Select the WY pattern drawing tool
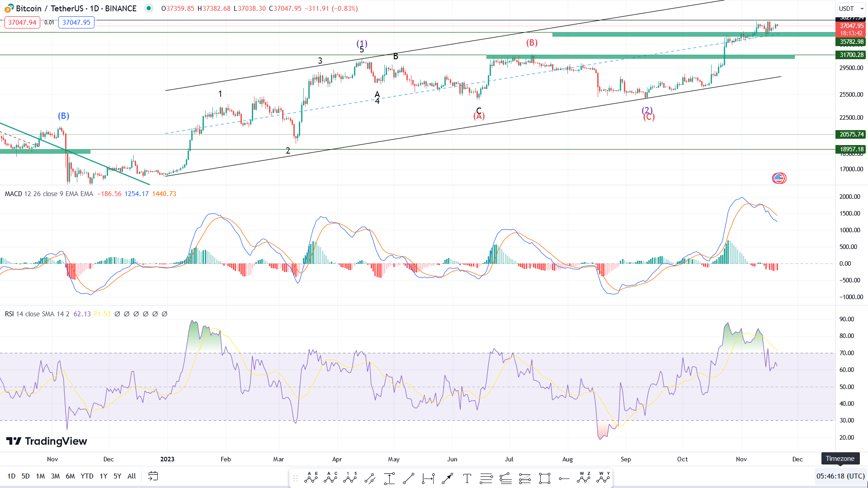868x488 pixels. (x=603, y=478)
